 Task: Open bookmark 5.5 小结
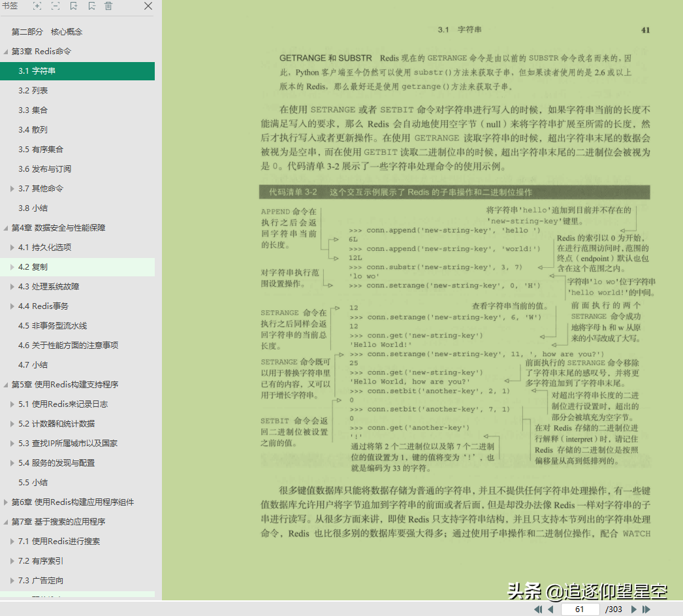coord(33,483)
